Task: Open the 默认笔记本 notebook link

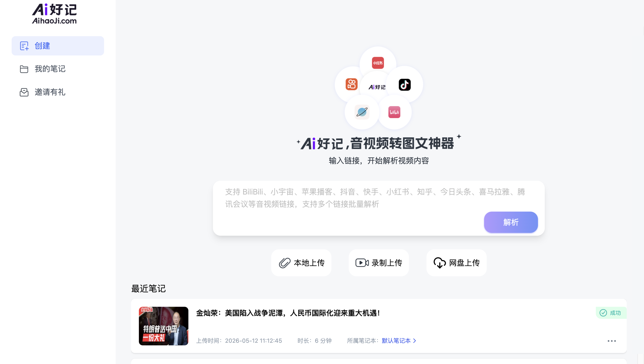Action: (396, 341)
